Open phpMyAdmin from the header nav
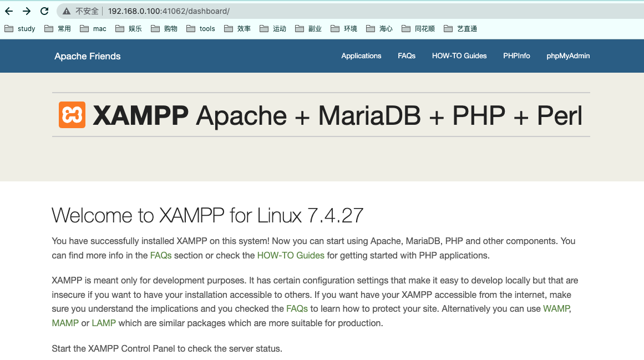Screen dimensions: 644x360 pyautogui.click(x=568, y=56)
